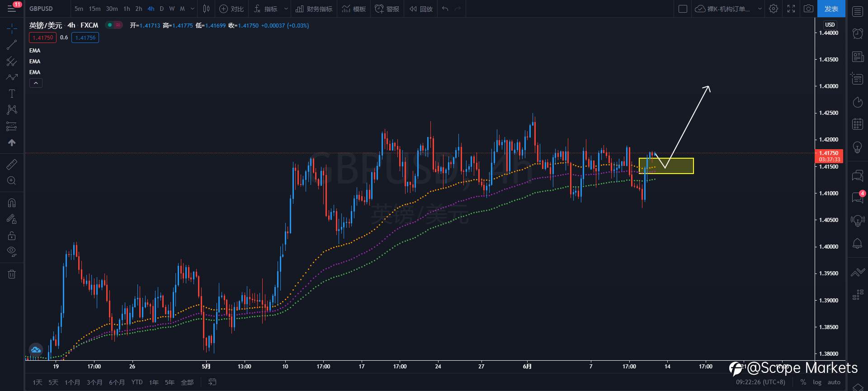This screenshot has width=868, height=391.
Task: Select the arrow icon tool
Action: tap(12, 142)
